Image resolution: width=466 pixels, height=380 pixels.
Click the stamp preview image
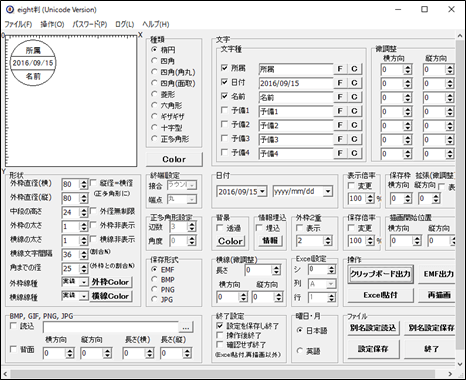33,63
